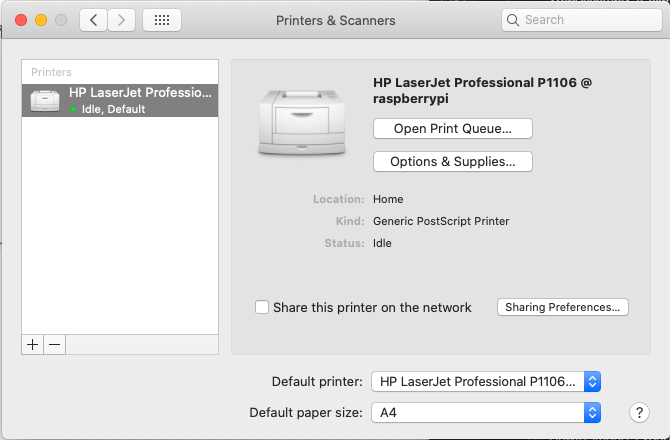
Task: Click the Remove printer minus button
Action: tap(55, 344)
